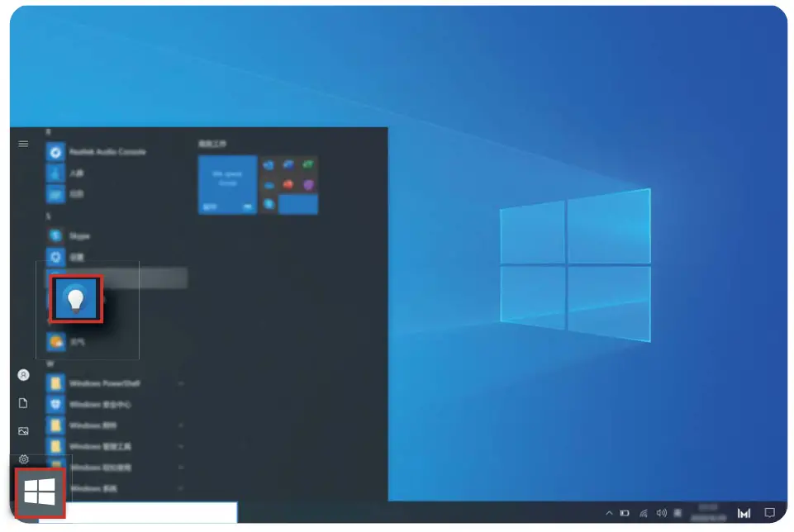This screenshot has width=794, height=532.
Task: Open Skype icon in the tile folder
Action: click(x=269, y=204)
